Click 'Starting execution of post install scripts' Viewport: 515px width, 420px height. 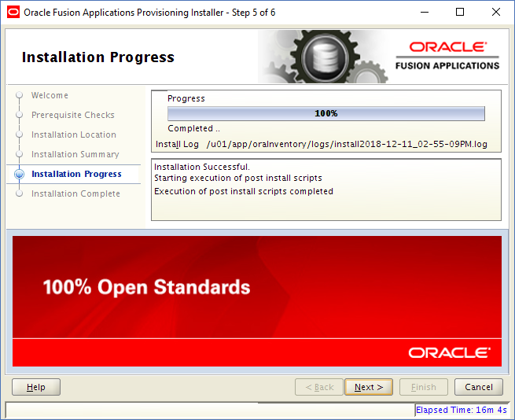coord(238,178)
